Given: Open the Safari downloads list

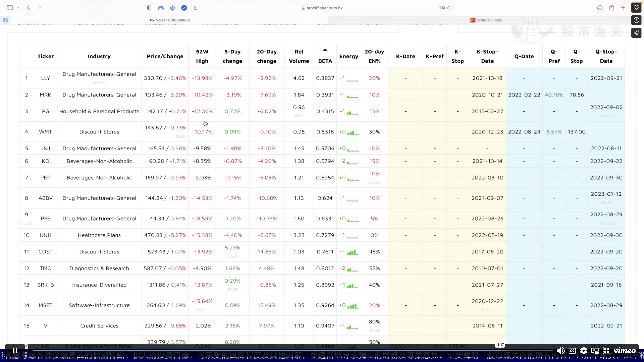Looking at the screenshot, I should point(600,8).
